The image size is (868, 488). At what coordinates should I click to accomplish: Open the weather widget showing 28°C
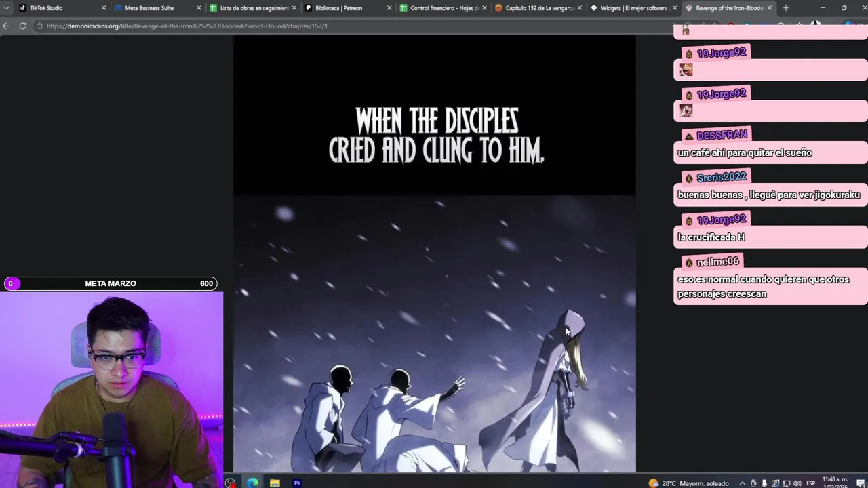tap(688, 483)
